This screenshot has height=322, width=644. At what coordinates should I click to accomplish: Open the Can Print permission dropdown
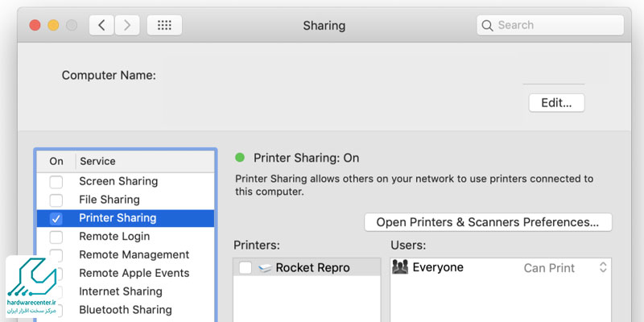(x=603, y=267)
